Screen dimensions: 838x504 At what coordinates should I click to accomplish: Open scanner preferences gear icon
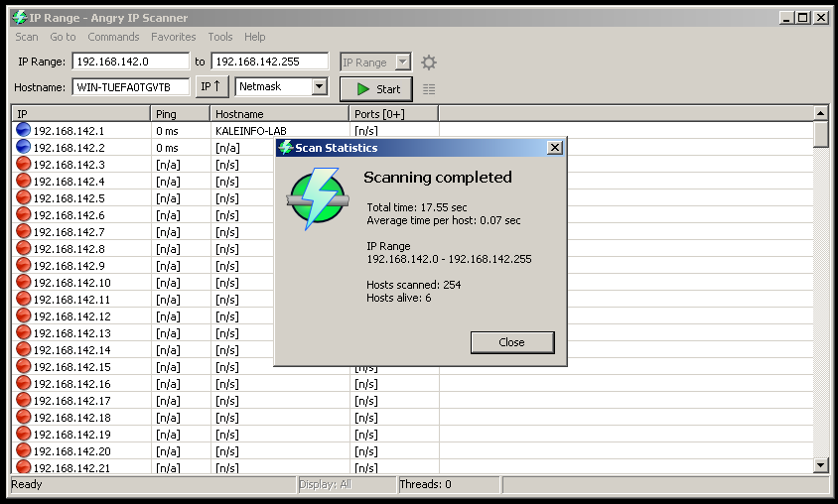click(x=429, y=63)
